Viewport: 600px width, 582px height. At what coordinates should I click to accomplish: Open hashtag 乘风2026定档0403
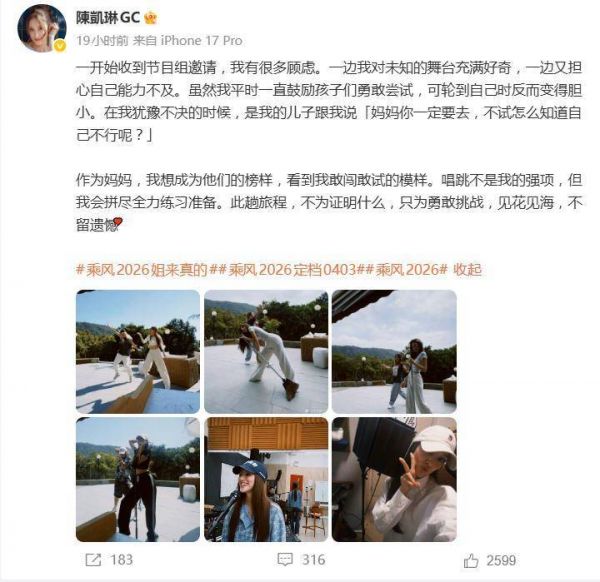pyautogui.click(x=292, y=270)
